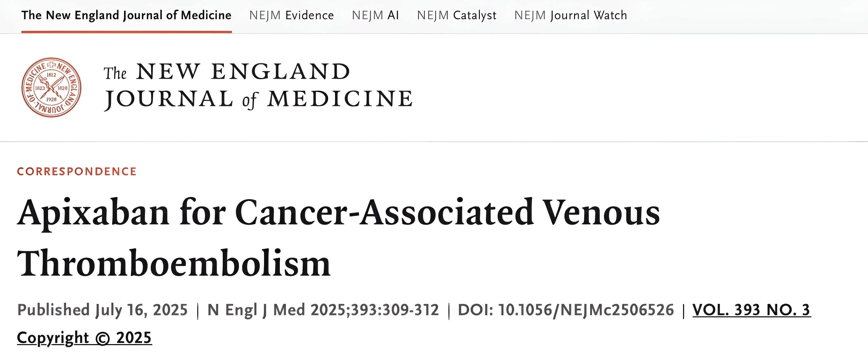Open The New England Journal of Medicine tab
Screen dimensions: 868x358
(x=126, y=15)
